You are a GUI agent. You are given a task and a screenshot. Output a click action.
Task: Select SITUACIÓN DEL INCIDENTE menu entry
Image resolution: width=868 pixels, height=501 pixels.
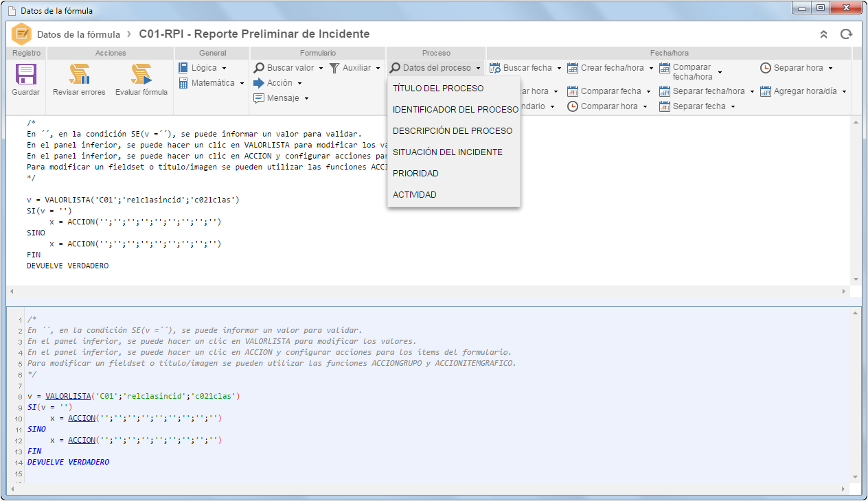tap(454, 152)
